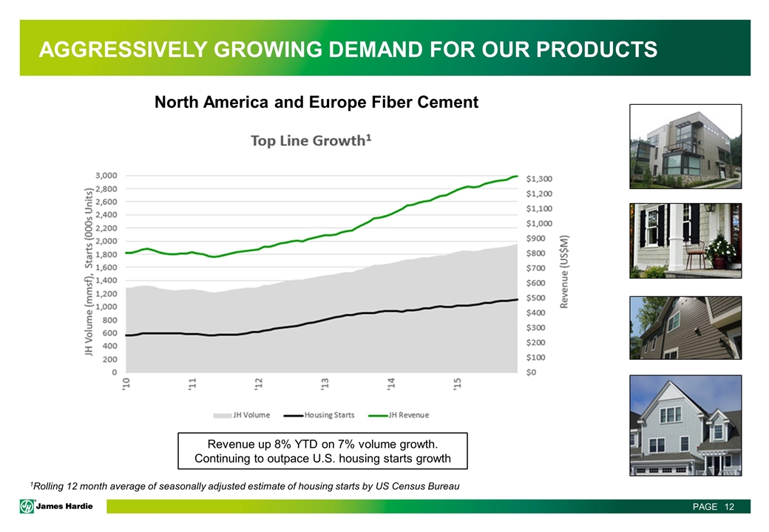Open the porch with black shutters photo
Screen dimensions: 769x532
[x=685, y=240]
